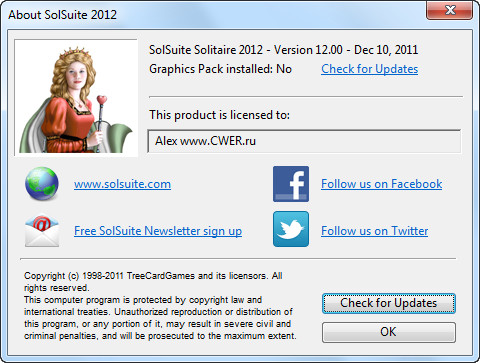Click the globe website icon
Viewport: 480px width, 363px height.
pos(42,184)
